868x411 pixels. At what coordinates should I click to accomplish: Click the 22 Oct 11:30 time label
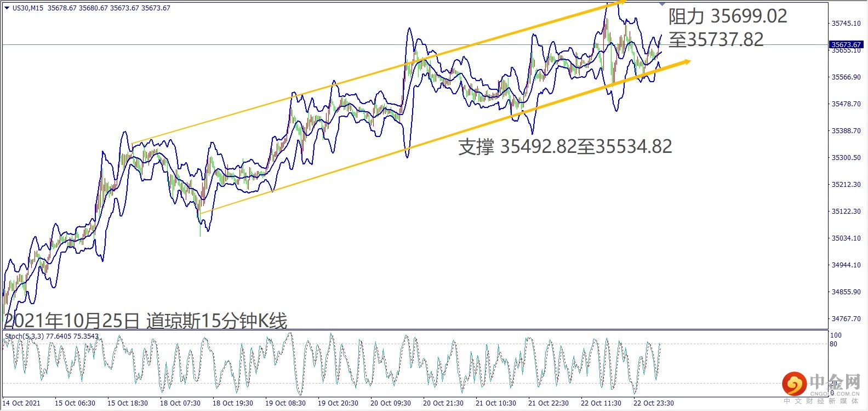(601, 403)
